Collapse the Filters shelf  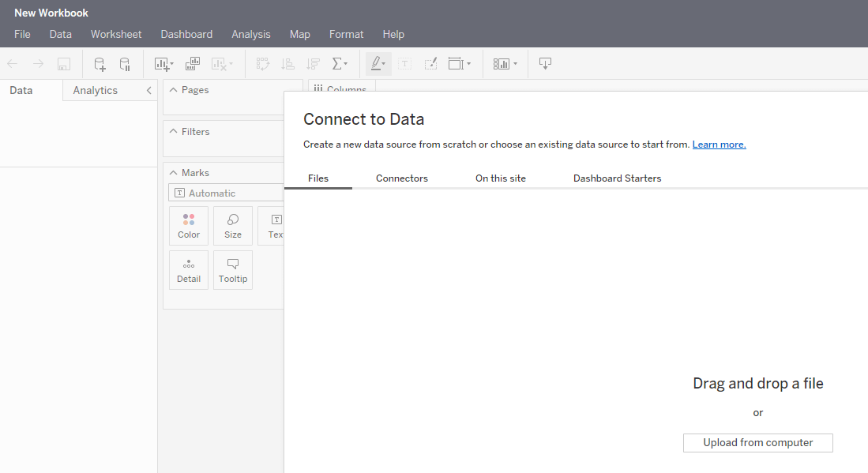(173, 131)
